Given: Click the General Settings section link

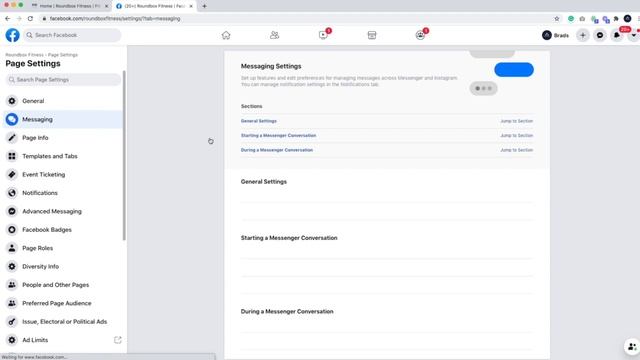Looking at the screenshot, I should pyautogui.click(x=259, y=121).
